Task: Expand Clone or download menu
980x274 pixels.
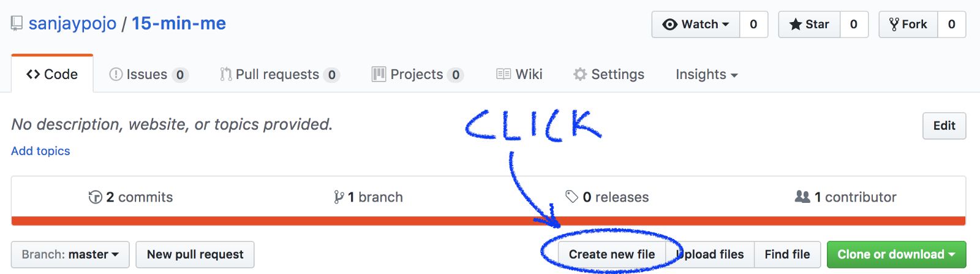Action: [896, 254]
